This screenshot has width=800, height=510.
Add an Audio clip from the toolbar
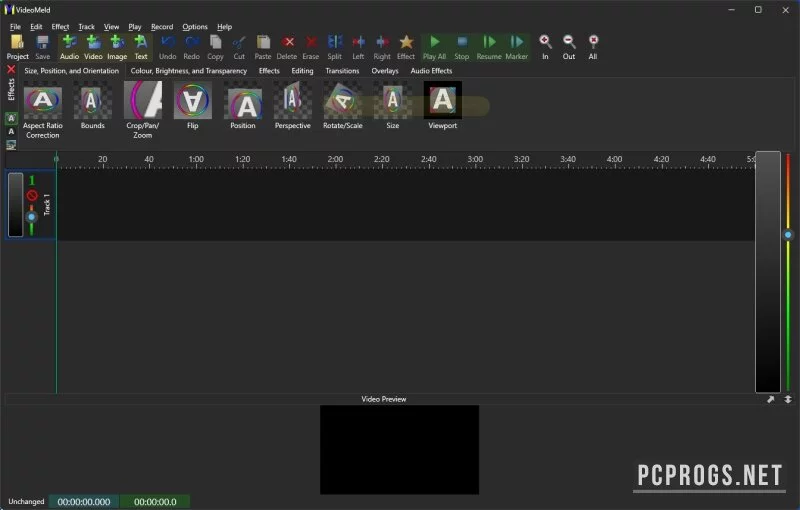69,47
